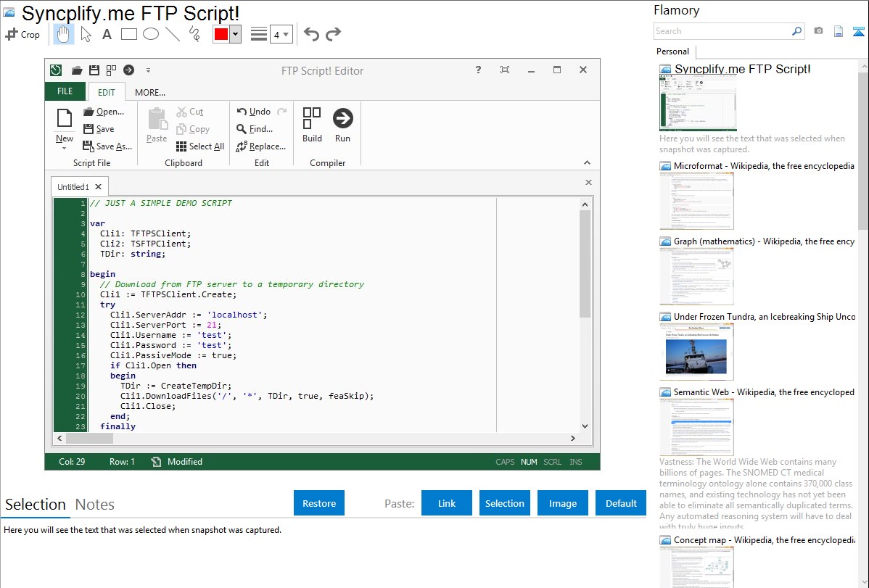Screen dimensions: 869x588
Task: Collapse the ribbon with the chevron
Action: [587, 163]
